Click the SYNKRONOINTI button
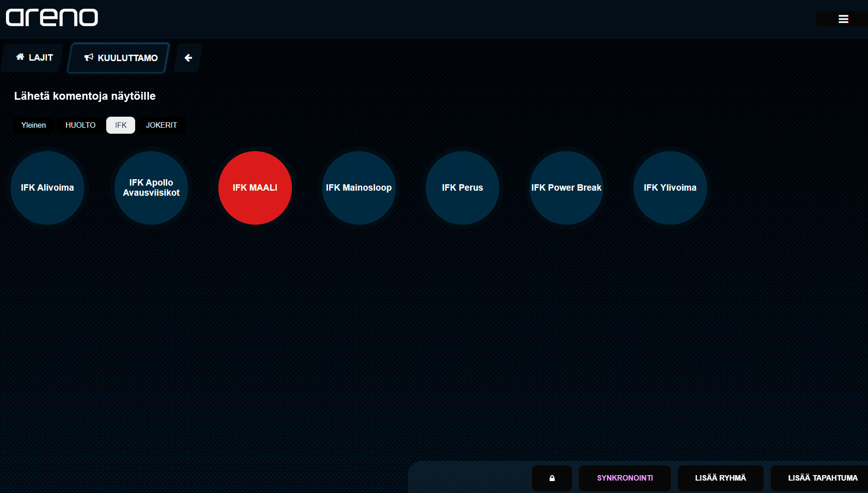This screenshot has height=493, width=868. coord(625,478)
